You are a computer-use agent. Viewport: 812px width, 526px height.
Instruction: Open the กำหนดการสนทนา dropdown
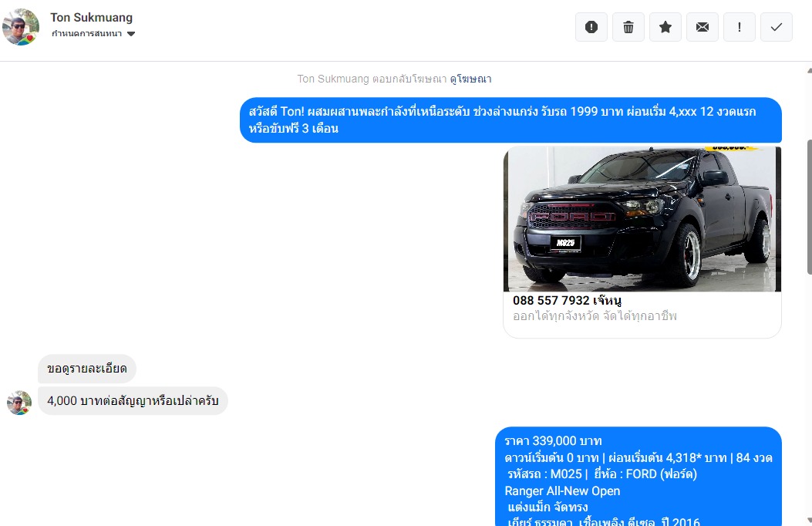click(x=93, y=34)
